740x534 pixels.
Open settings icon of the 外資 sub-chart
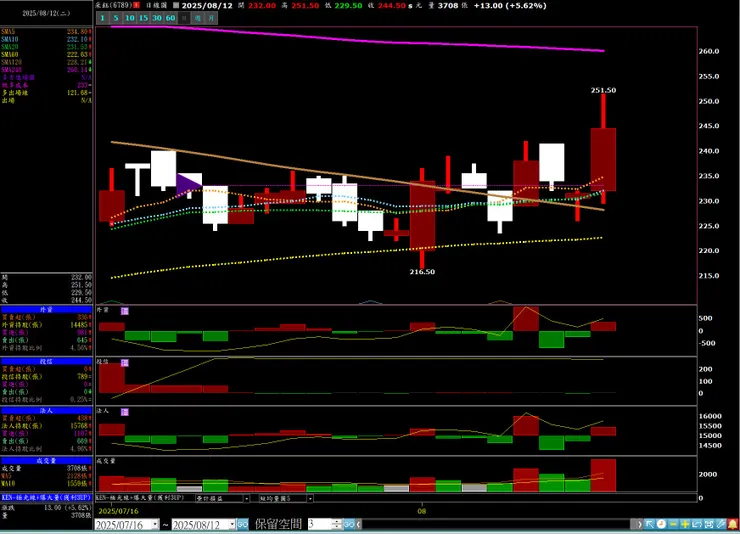(x=125, y=311)
